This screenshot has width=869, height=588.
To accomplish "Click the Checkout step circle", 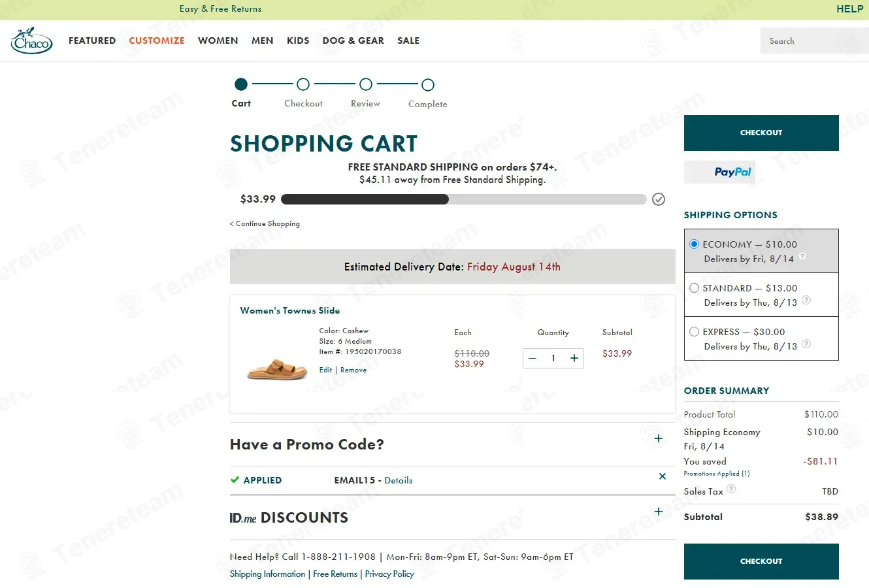I will (x=303, y=84).
